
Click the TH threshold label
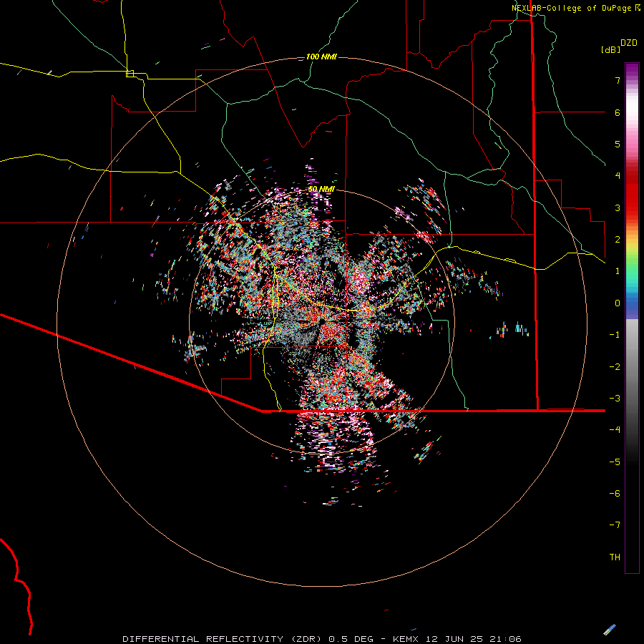pyautogui.click(x=615, y=557)
